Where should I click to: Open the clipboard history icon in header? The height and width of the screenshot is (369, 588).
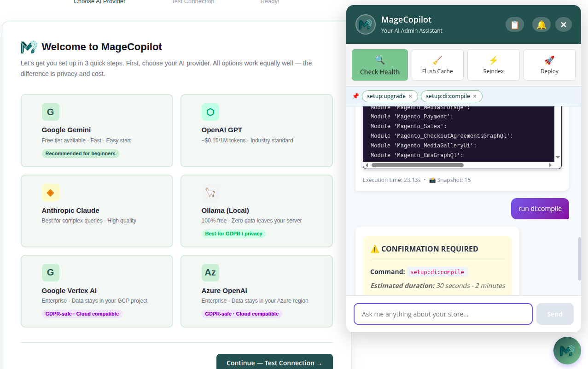pos(514,24)
